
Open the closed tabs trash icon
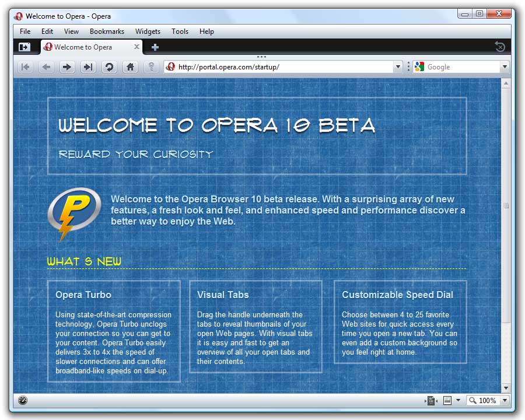(500, 47)
